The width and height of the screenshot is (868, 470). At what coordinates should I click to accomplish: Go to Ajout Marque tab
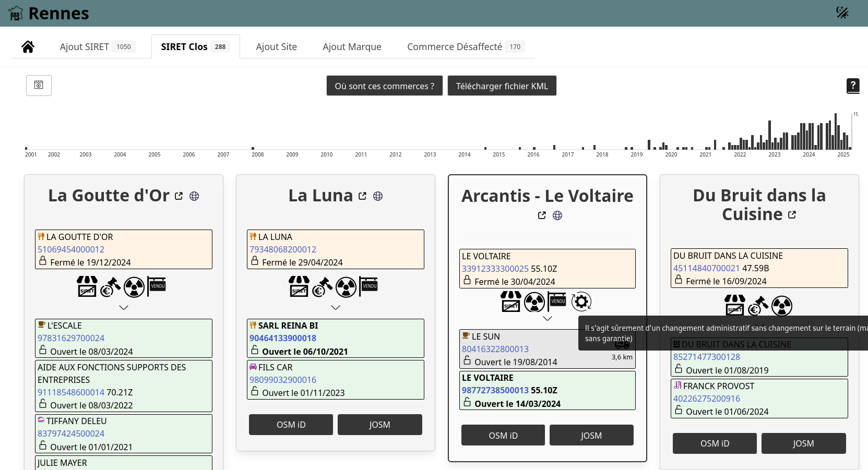point(352,47)
